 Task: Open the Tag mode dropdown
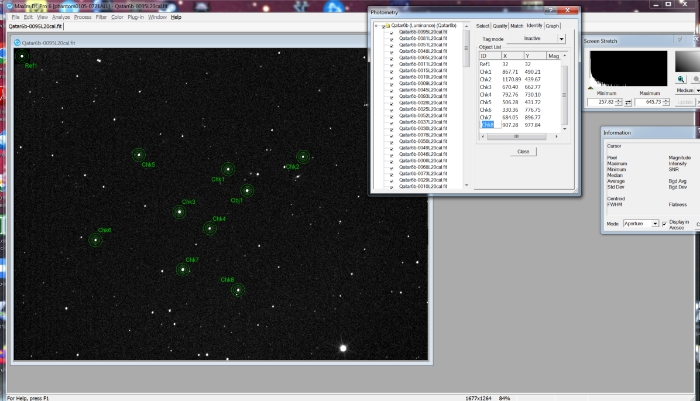click(x=560, y=39)
